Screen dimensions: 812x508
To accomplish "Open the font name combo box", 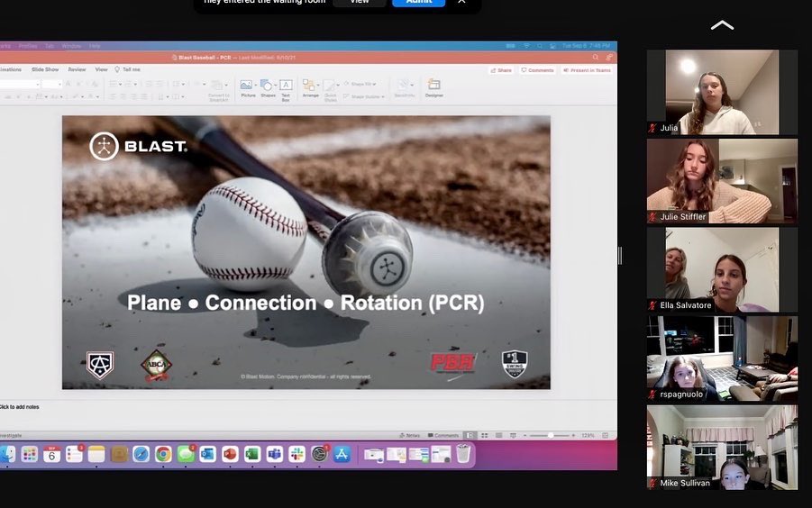I will point(20,84).
